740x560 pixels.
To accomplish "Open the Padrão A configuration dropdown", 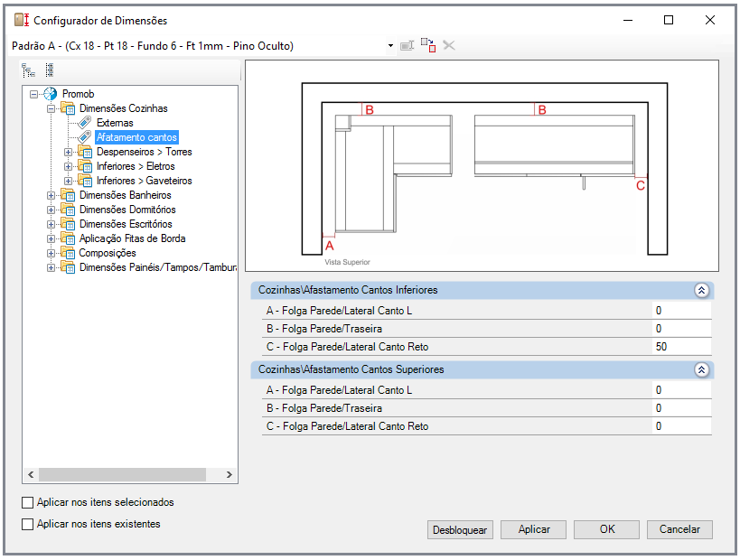I will (390, 46).
